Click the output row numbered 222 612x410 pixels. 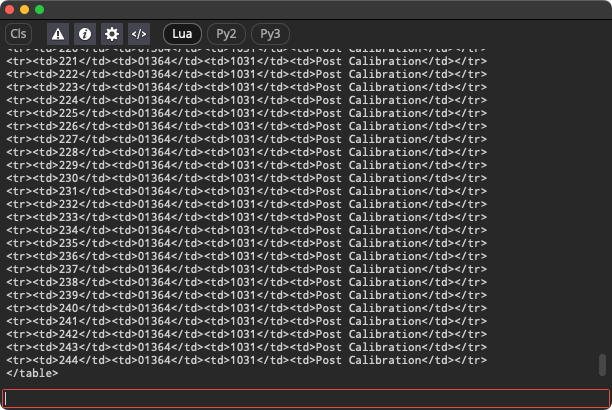[247, 74]
